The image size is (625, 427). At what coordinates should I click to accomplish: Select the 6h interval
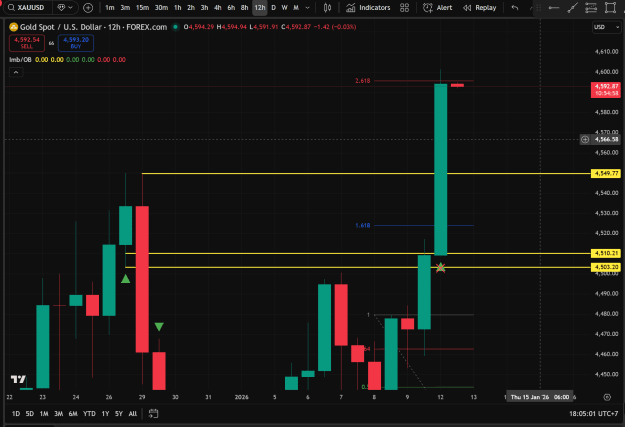pos(231,8)
